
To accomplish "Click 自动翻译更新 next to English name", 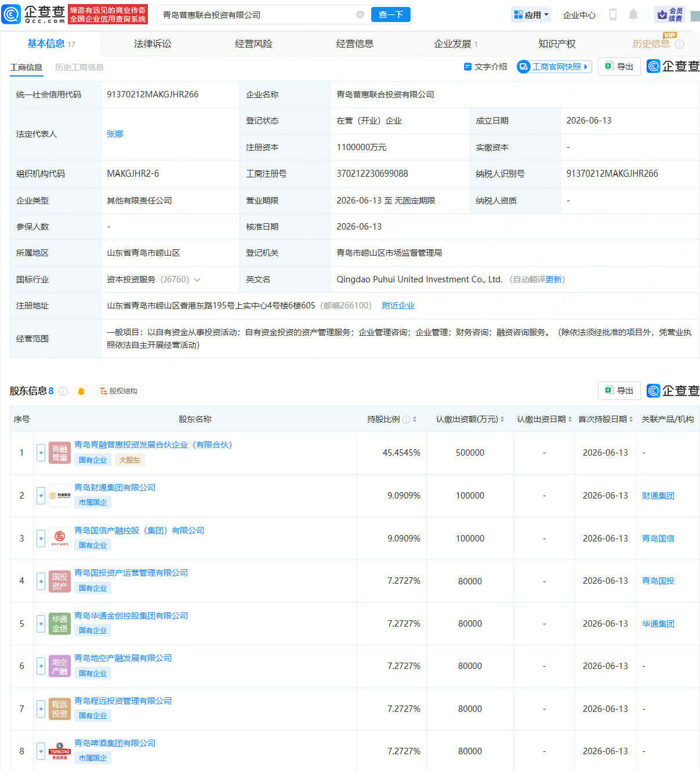I will pyautogui.click(x=537, y=279).
